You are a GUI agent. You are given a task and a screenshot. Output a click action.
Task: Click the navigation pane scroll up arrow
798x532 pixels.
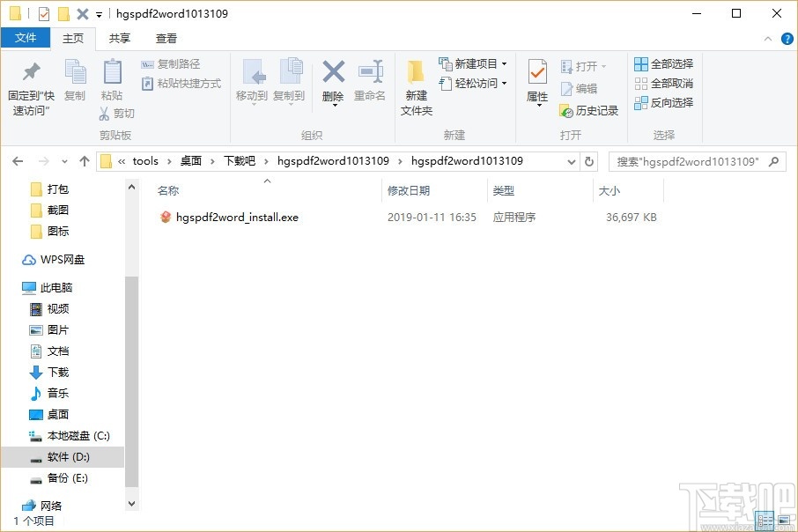[132, 187]
